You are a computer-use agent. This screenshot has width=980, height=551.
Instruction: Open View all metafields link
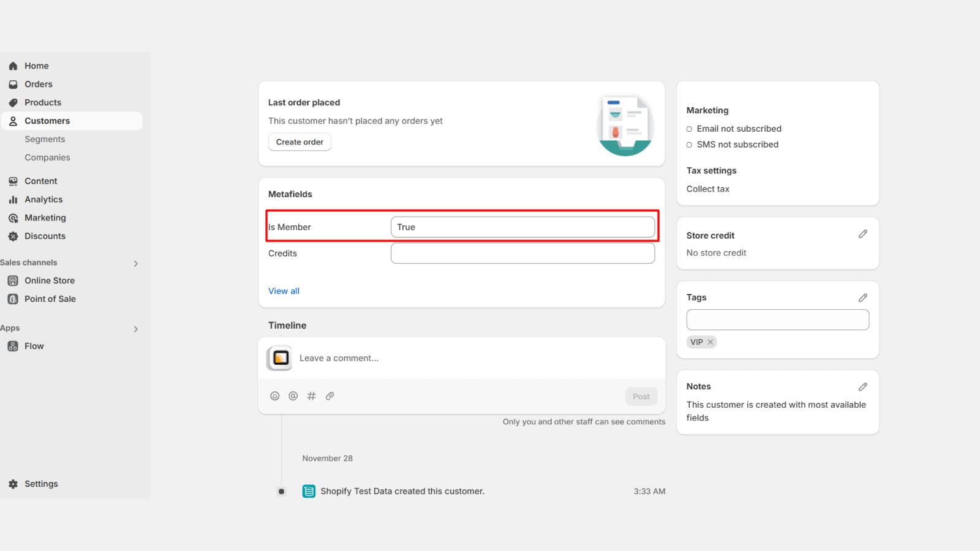click(x=284, y=291)
